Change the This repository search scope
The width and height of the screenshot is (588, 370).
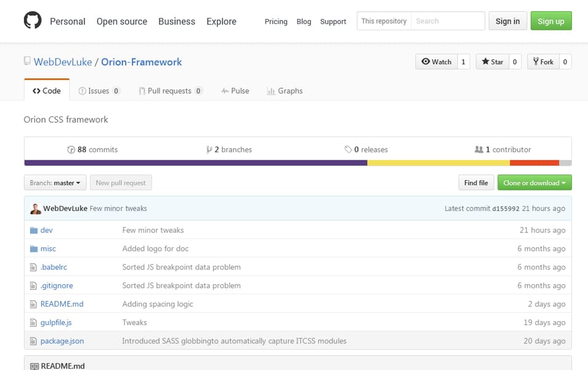click(x=384, y=21)
